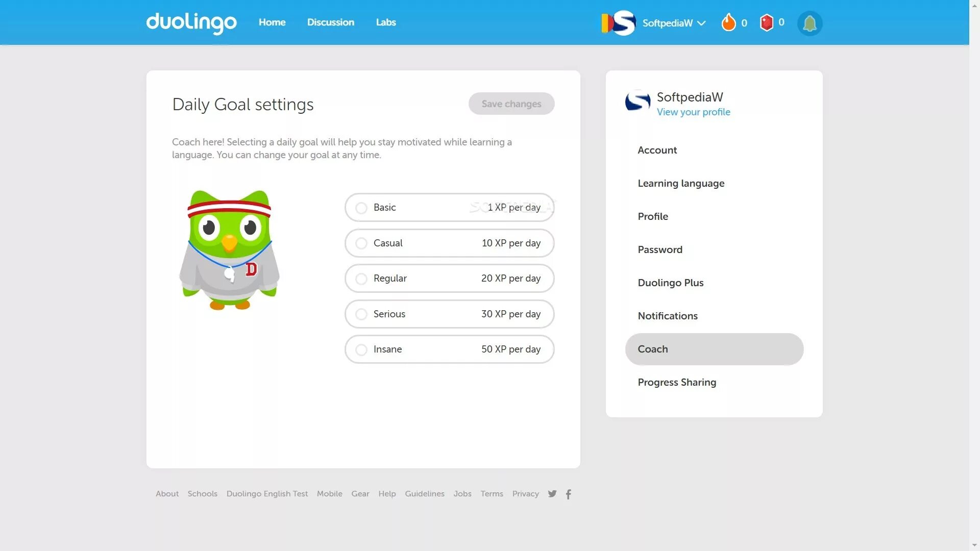Click the Twitter bird icon in footer
980x551 pixels.
tap(552, 493)
